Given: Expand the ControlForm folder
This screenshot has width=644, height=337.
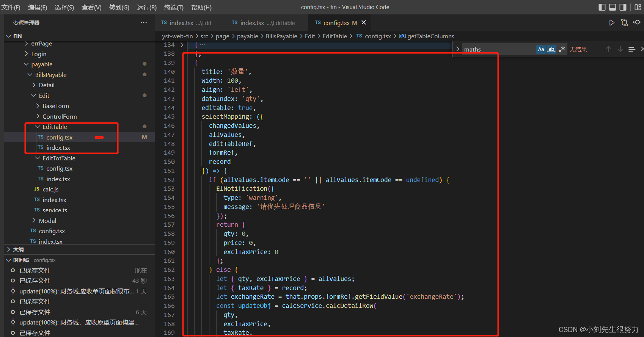Looking at the screenshot, I should coord(38,116).
